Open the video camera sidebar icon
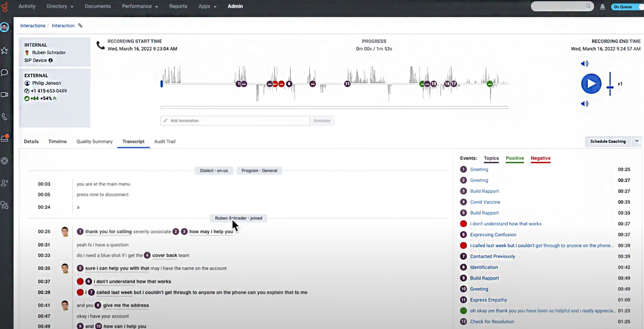644x329 pixels. click(x=5, y=95)
